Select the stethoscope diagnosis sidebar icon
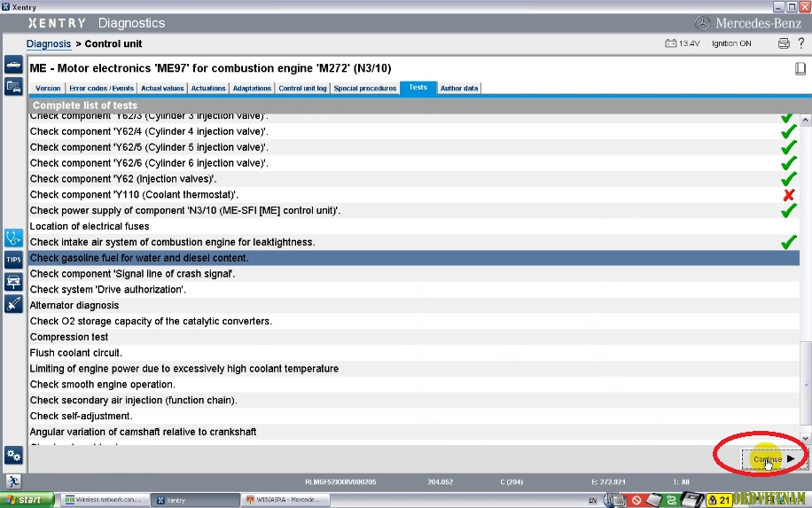Viewport: 812px width, 508px height. (13, 238)
